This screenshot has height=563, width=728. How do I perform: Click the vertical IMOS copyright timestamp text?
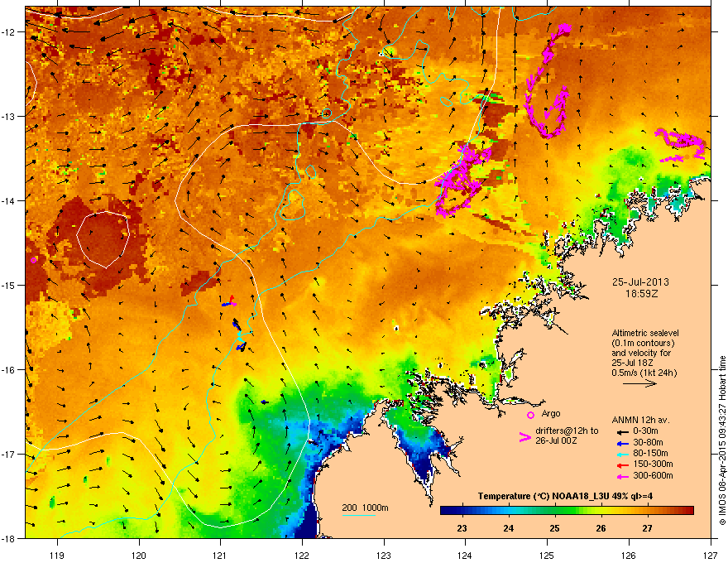722,440
